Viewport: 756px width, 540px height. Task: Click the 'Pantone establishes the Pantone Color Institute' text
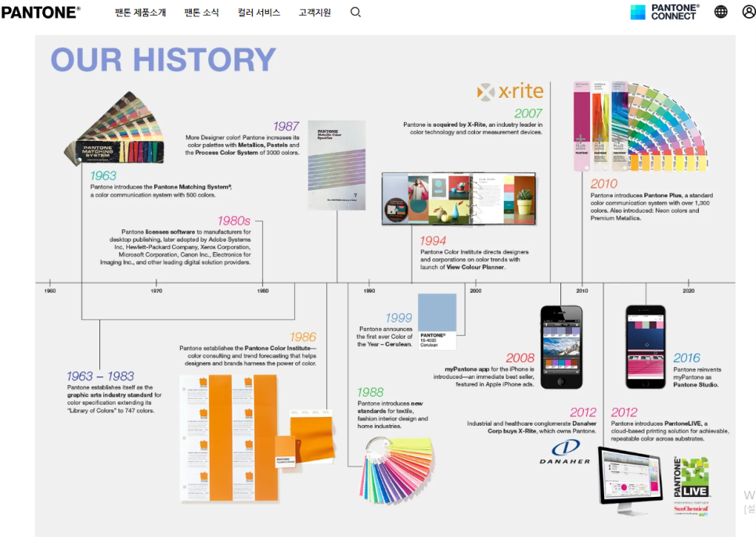pos(248,355)
